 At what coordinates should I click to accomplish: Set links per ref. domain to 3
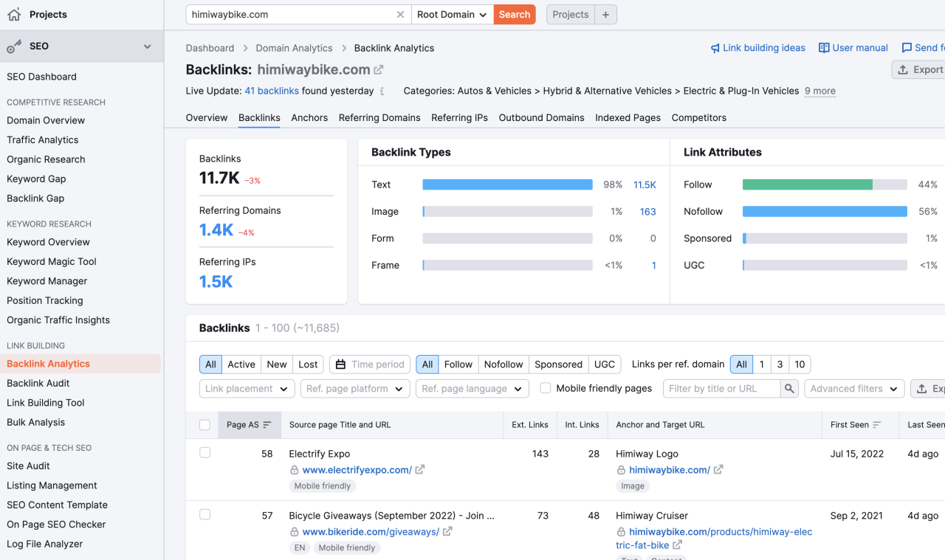pyautogui.click(x=780, y=364)
